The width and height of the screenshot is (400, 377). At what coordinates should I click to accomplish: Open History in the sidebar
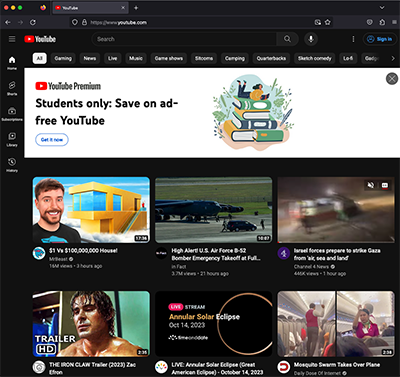coord(12,165)
